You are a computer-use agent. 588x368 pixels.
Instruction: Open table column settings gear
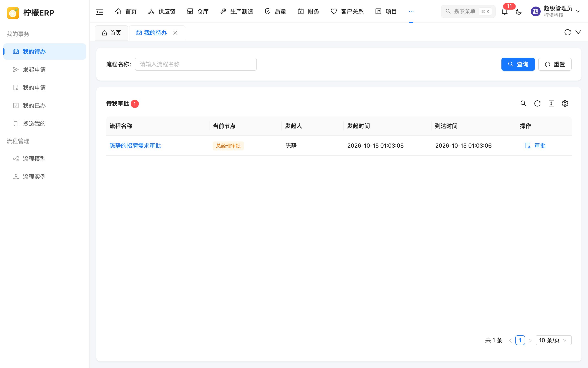click(565, 103)
